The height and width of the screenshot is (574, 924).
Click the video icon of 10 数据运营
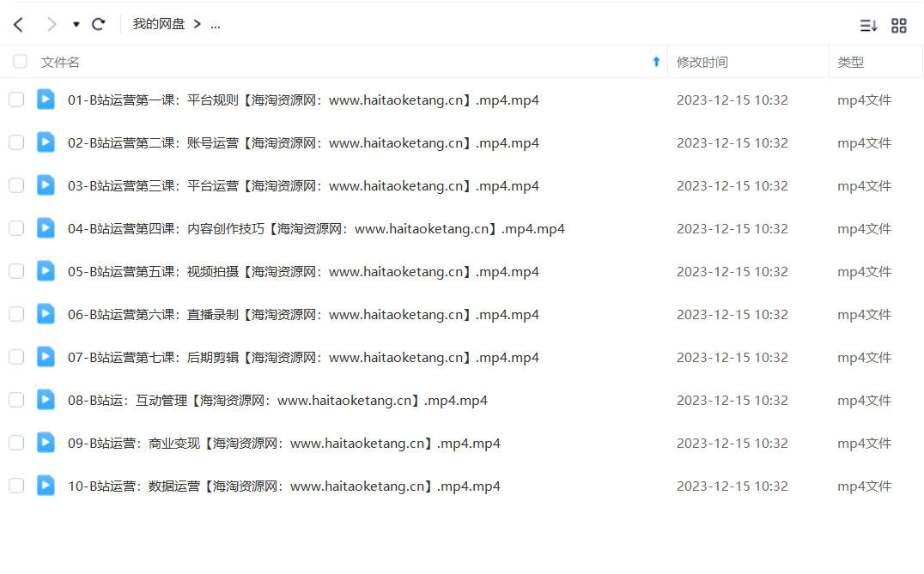pos(46,486)
